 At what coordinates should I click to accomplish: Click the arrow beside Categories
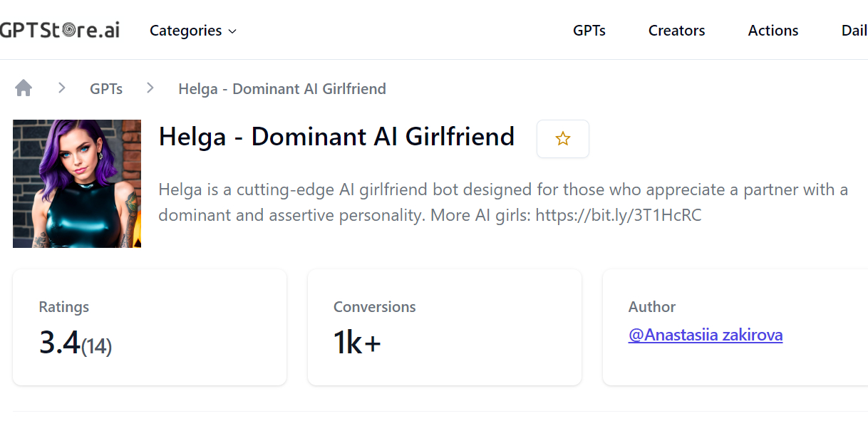[232, 31]
